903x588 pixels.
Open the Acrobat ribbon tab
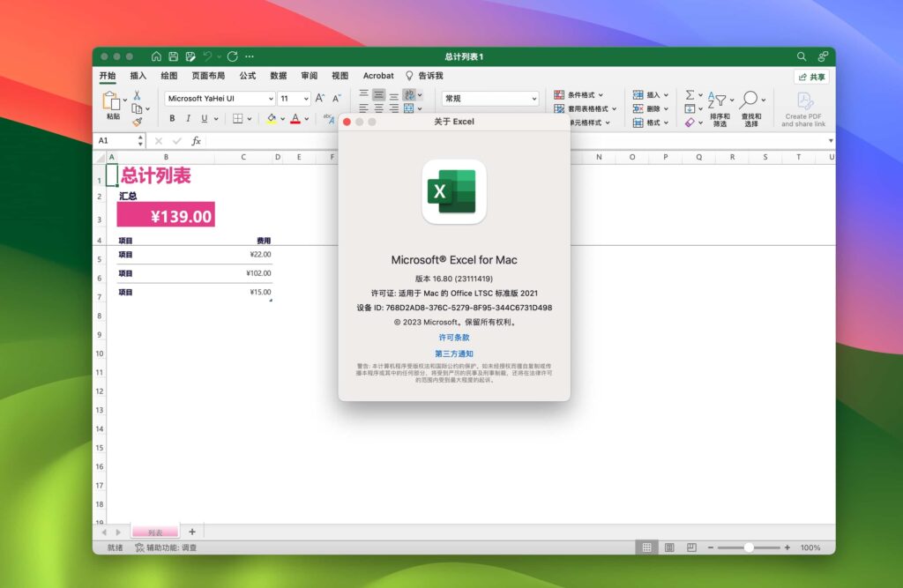(x=378, y=76)
